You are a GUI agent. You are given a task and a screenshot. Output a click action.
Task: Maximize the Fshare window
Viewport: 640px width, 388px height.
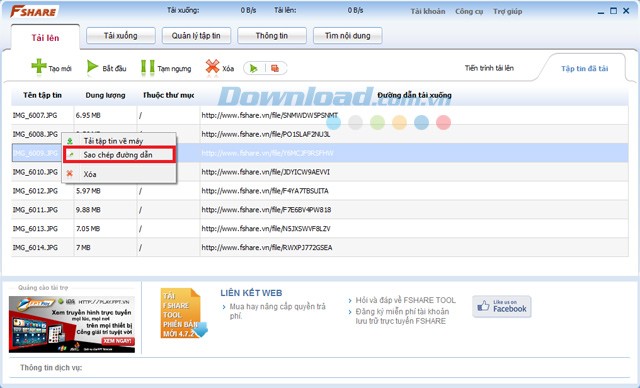coord(613,11)
